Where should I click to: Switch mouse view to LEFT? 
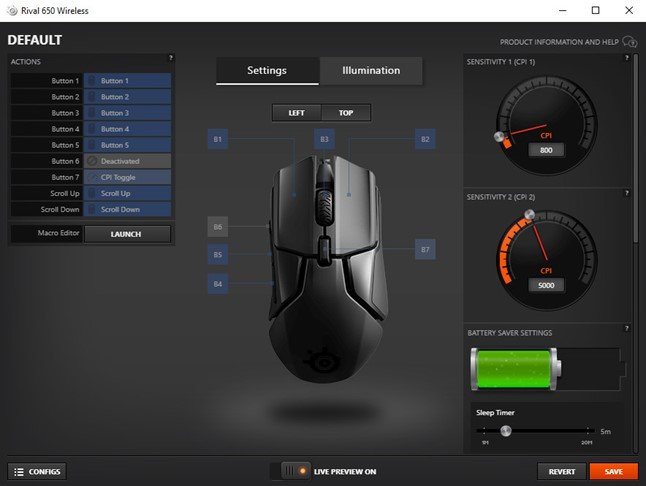coord(296,113)
